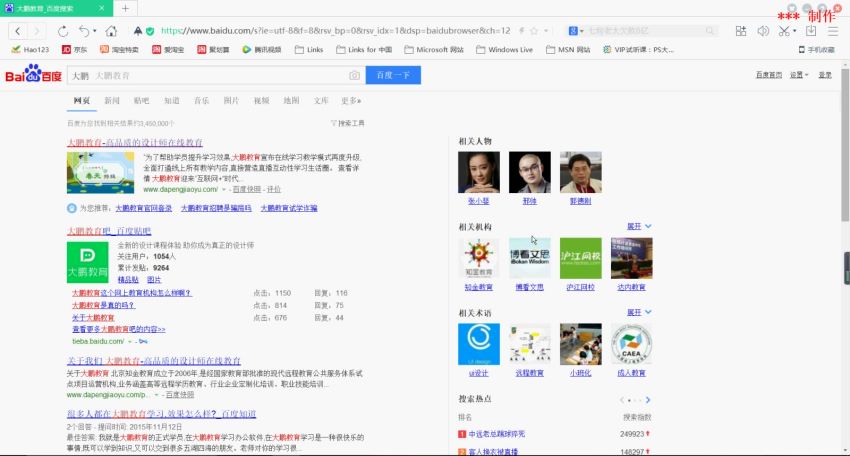Screen dimensions: 850x456
Task: Switch to the 图片 tab
Action: click(x=231, y=100)
